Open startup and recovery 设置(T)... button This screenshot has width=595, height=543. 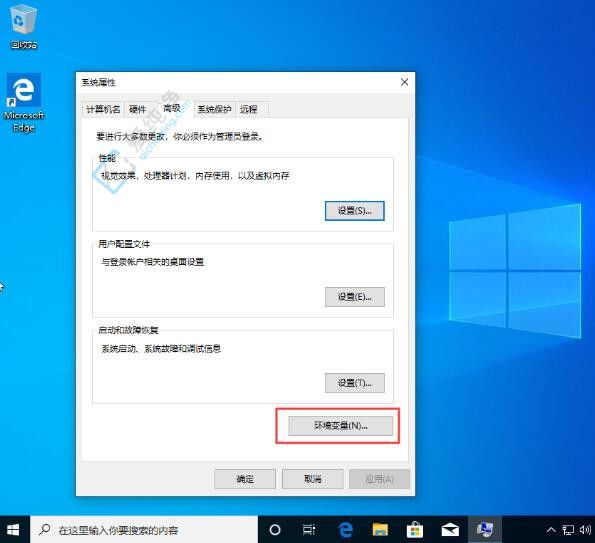pos(355,383)
